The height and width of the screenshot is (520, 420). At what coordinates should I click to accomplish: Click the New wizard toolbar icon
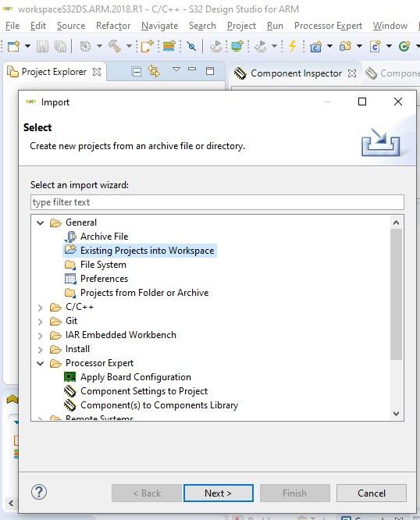pyautogui.click(x=13, y=46)
